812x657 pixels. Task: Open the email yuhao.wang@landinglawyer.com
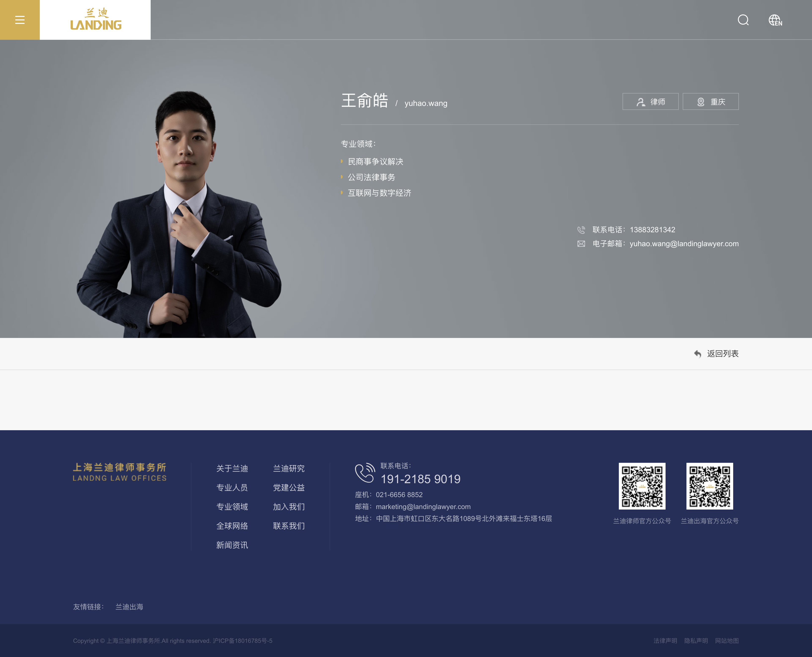[x=684, y=244]
